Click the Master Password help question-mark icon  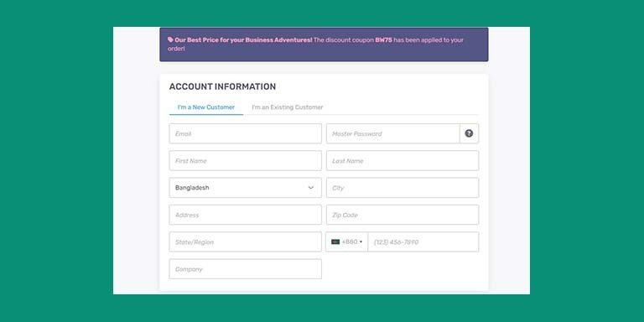pos(469,133)
